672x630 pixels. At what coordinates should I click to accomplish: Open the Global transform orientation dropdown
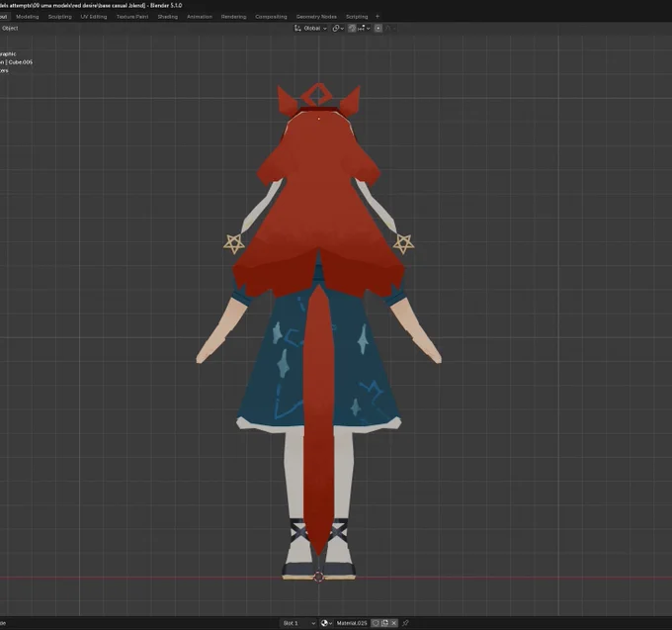pos(310,29)
